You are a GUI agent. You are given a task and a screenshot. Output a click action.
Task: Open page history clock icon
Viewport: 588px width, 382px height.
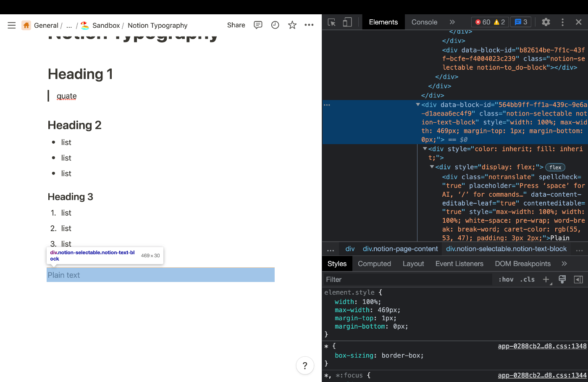click(275, 25)
